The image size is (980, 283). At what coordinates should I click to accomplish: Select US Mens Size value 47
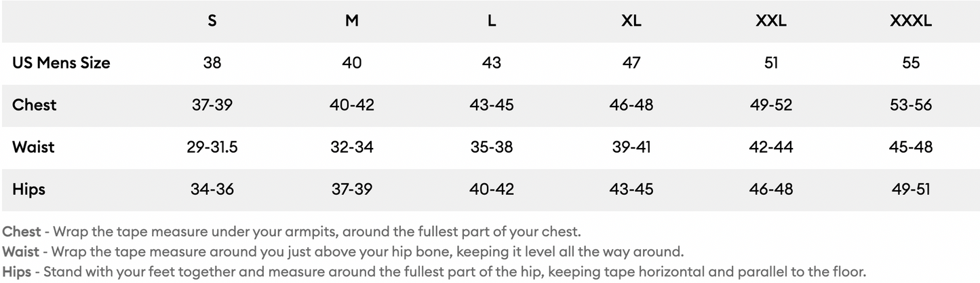pos(631,63)
